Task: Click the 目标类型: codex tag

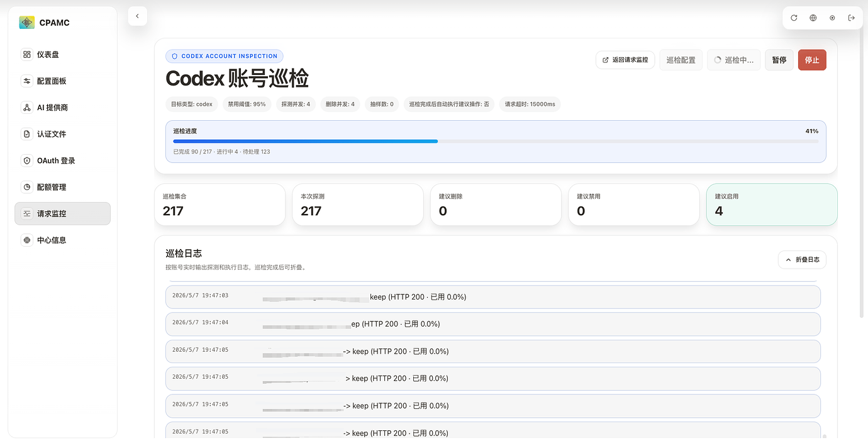Action: click(x=192, y=104)
